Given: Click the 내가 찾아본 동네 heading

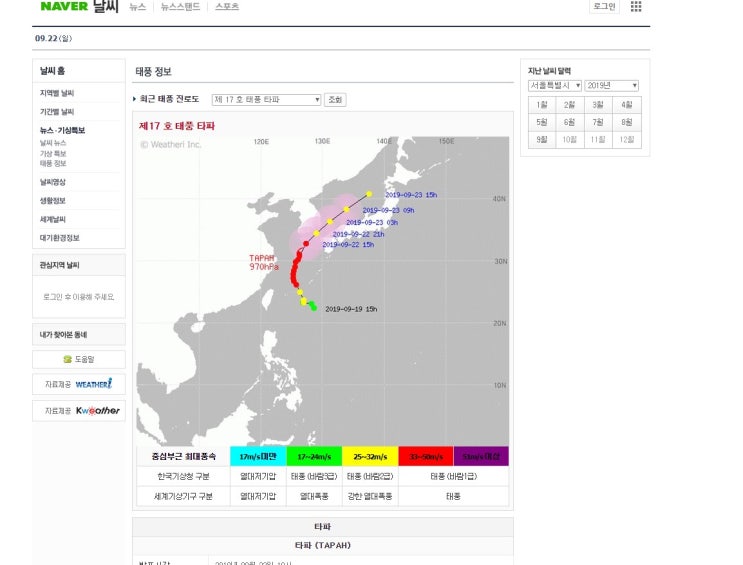Looking at the screenshot, I should tap(63, 335).
